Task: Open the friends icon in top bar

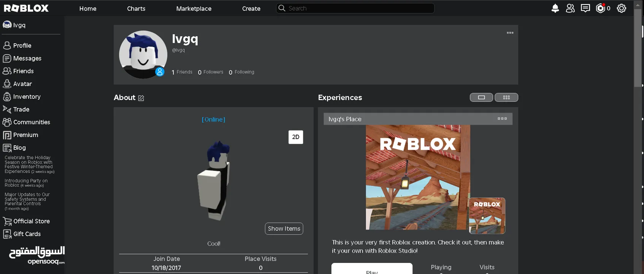Action: pyautogui.click(x=570, y=8)
